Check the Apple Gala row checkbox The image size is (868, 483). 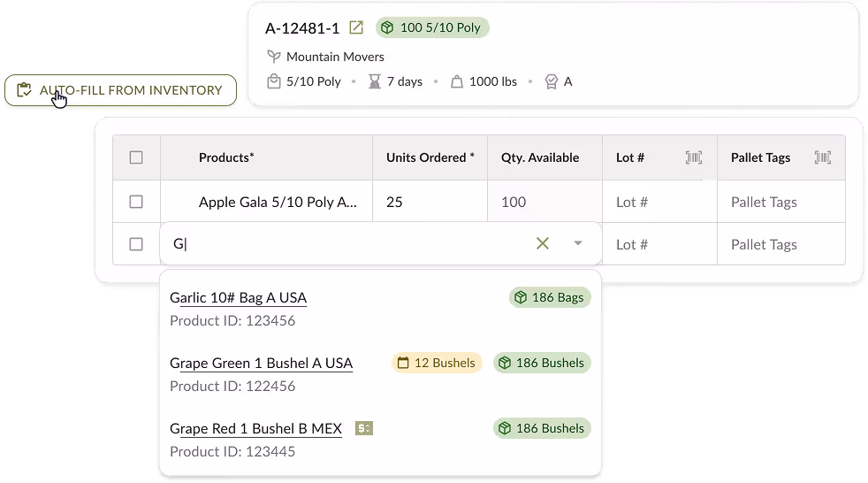136,202
